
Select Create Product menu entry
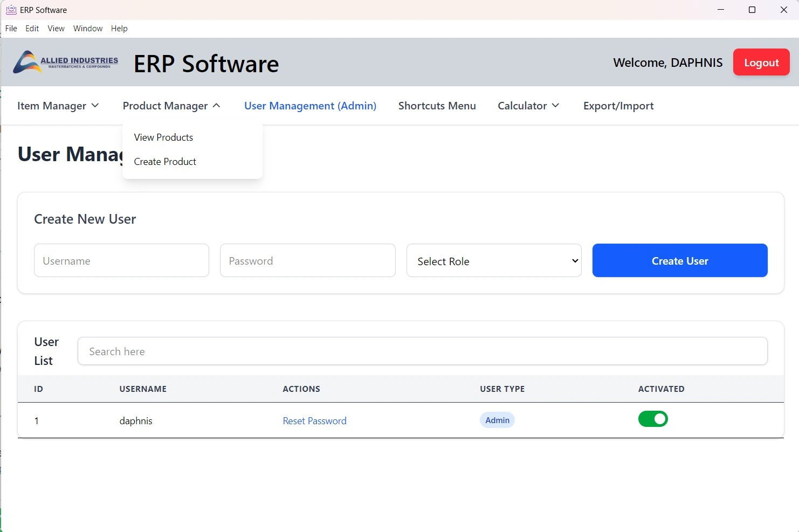(x=165, y=162)
